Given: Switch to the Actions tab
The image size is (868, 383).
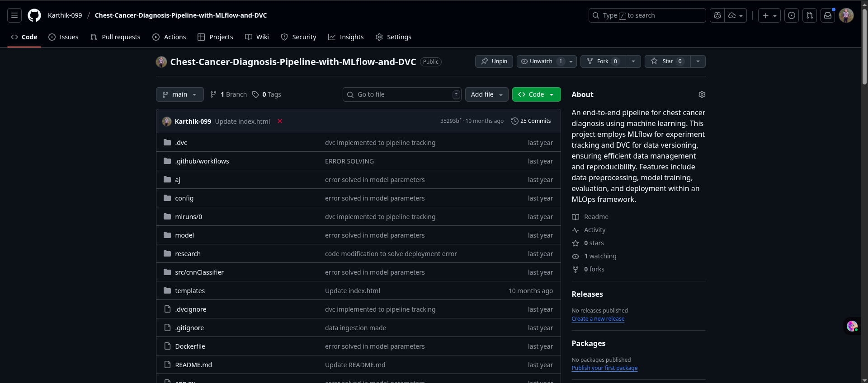Looking at the screenshot, I should pos(170,37).
